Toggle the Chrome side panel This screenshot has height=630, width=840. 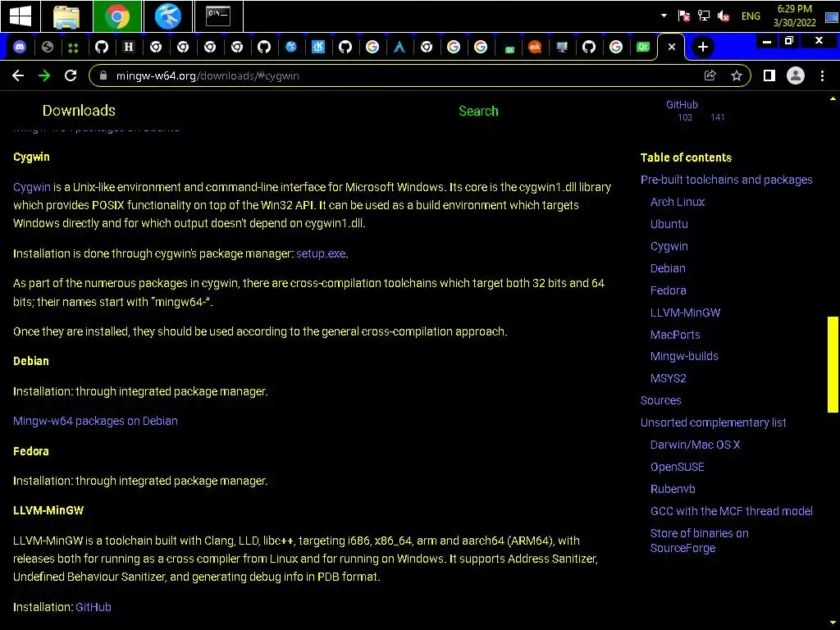[x=769, y=75]
